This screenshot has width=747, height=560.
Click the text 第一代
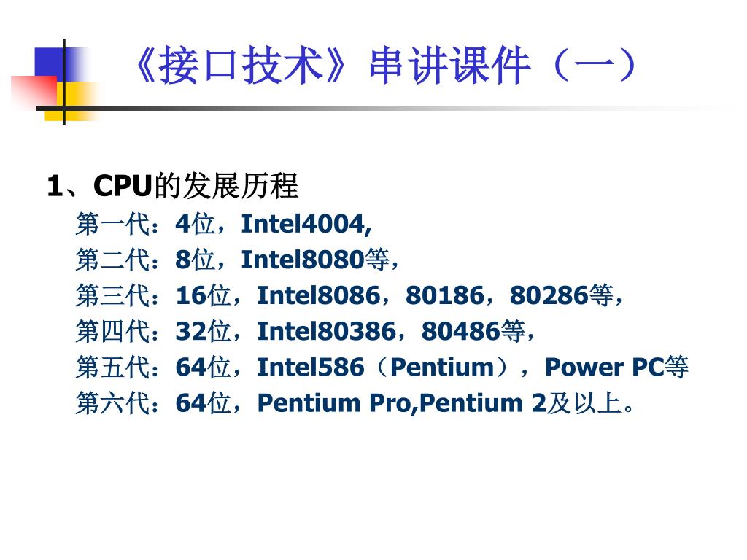coord(113,224)
